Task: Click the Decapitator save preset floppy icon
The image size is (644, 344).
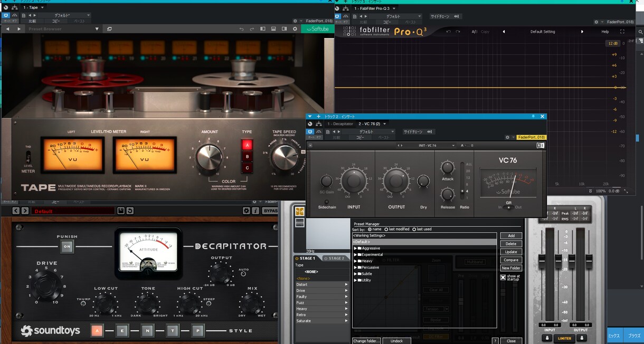Action: [x=120, y=211]
